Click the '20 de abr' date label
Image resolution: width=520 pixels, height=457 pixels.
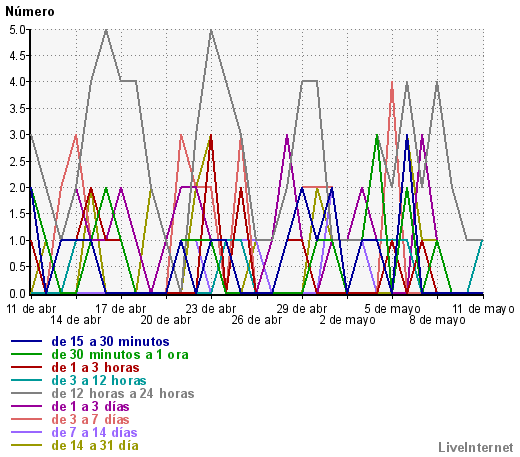pos(166,320)
